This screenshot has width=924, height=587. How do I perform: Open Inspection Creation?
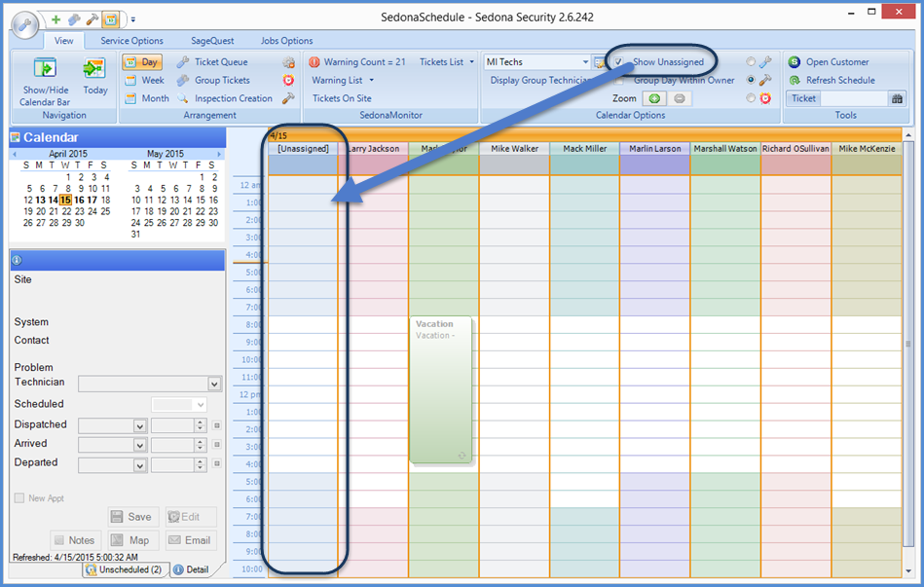click(x=226, y=98)
